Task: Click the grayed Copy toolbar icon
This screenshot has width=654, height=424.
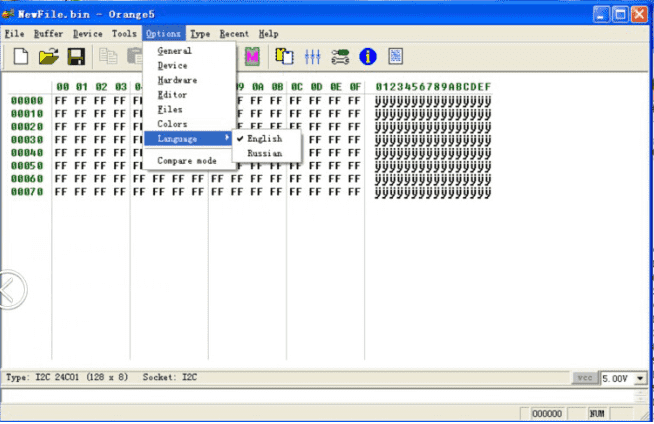Action: pos(108,56)
